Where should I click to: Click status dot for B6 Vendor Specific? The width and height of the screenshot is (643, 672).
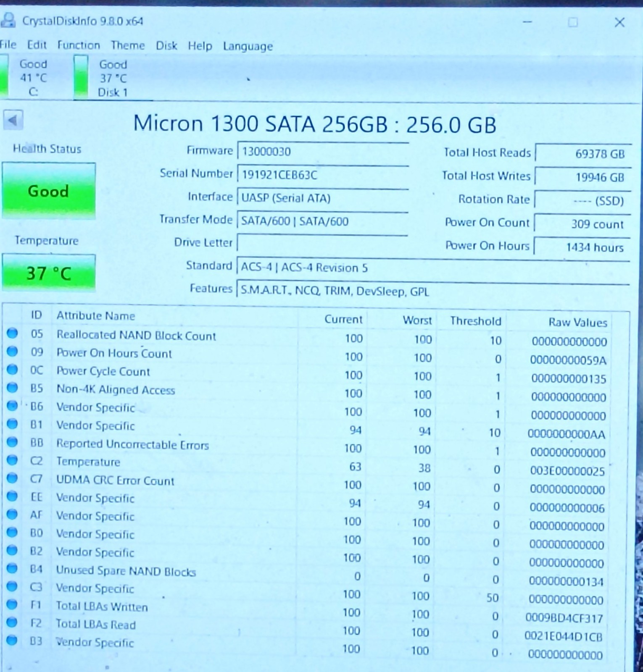(x=12, y=405)
